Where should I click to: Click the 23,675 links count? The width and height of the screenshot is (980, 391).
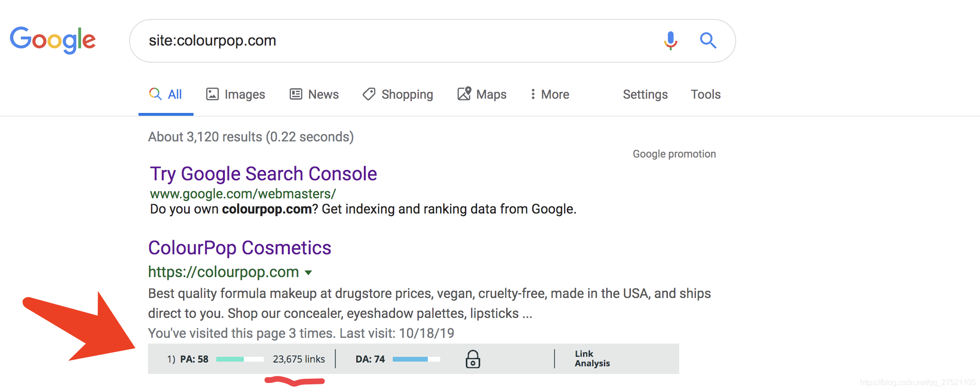tap(299, 359)
